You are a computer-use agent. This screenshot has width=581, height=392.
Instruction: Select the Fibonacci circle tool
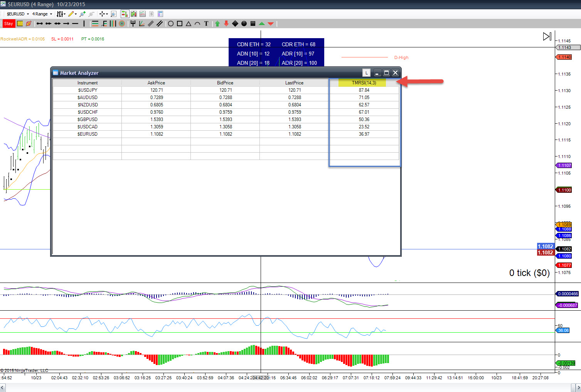[122, 24]
